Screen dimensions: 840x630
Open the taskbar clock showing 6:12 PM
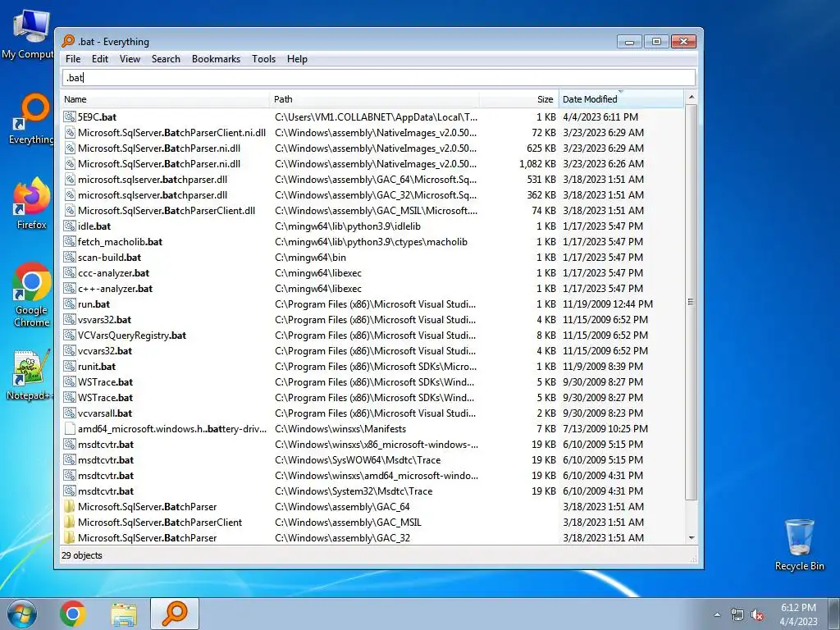798,614
